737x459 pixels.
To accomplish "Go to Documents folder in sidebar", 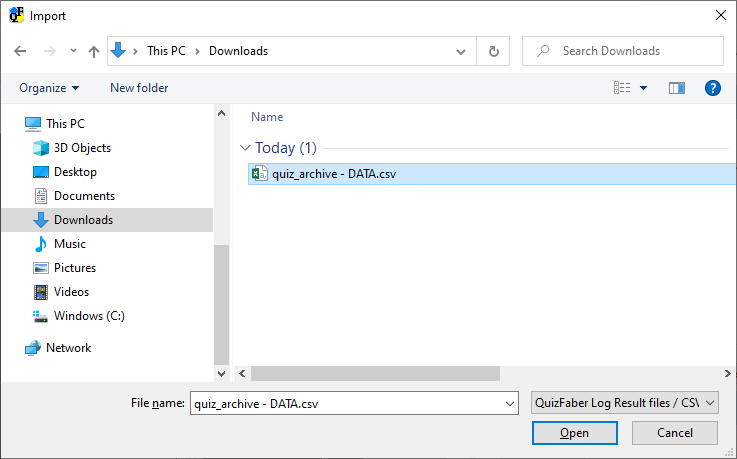I will point(84,196).
